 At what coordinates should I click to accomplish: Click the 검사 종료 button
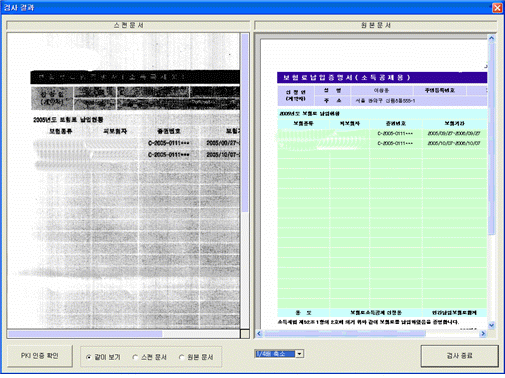[460, 356]
